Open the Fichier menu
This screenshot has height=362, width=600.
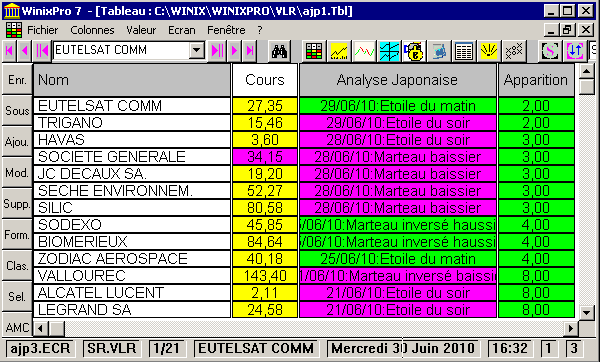[42, 30]
